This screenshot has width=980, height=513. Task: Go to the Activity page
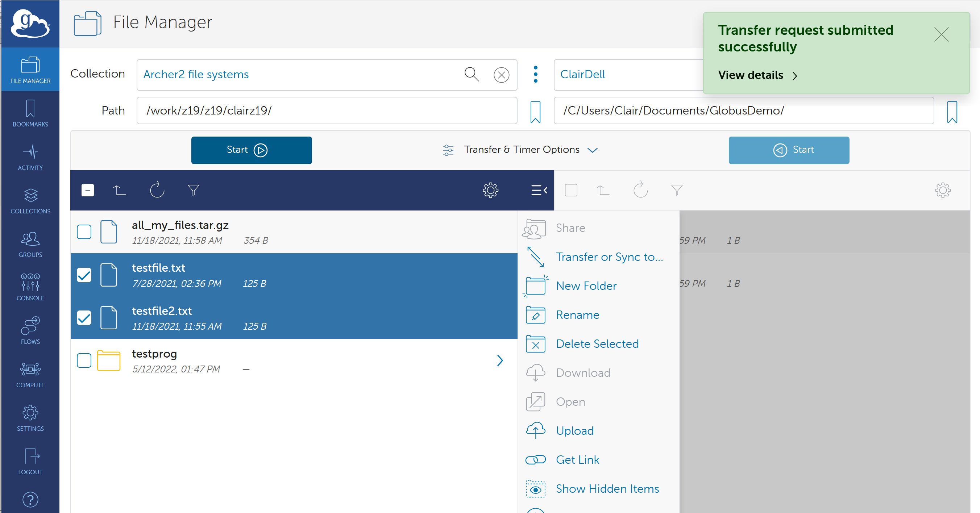(30, 157)
